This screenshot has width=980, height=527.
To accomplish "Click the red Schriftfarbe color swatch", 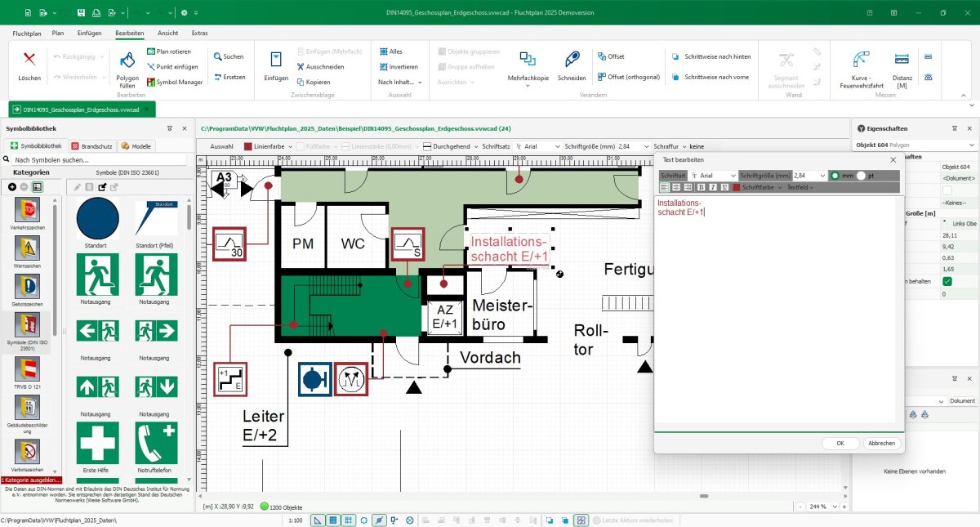I will point(737,187).
